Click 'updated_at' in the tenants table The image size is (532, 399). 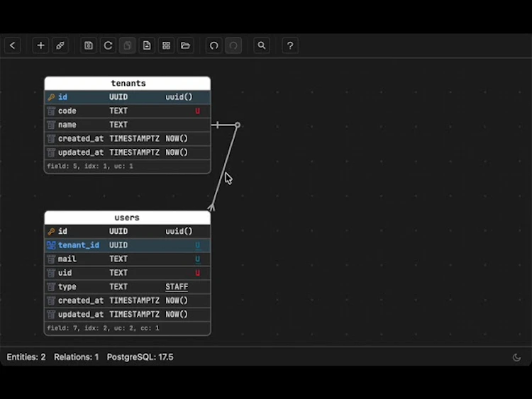[81, 152]
